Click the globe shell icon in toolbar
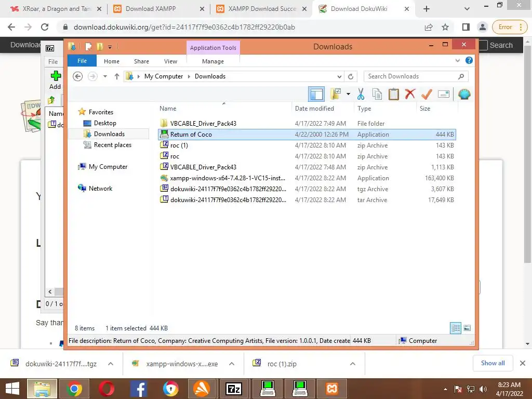532x399 pixels. (464, 94)
